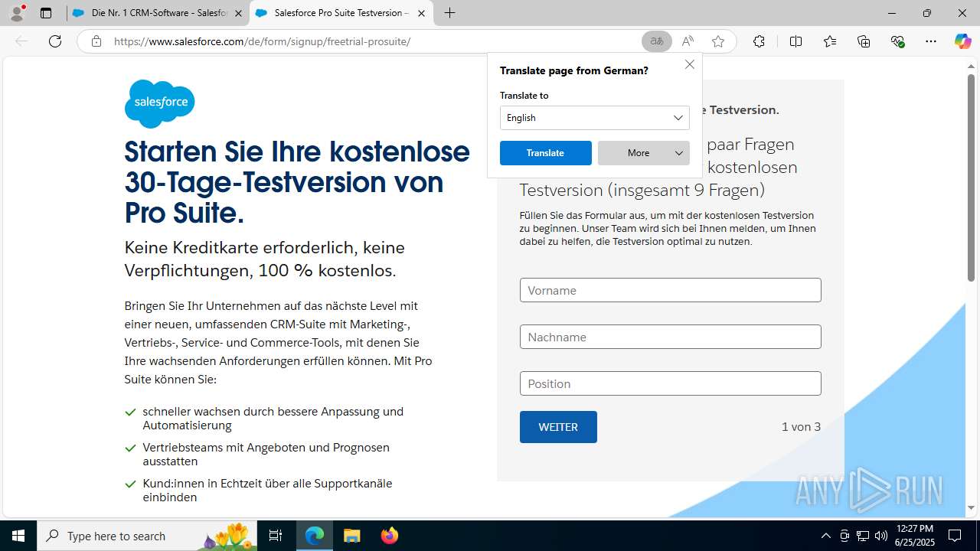Click 'Translate page from German?' title
This screenshot has width=980, height=551.
tap(574, 70)
